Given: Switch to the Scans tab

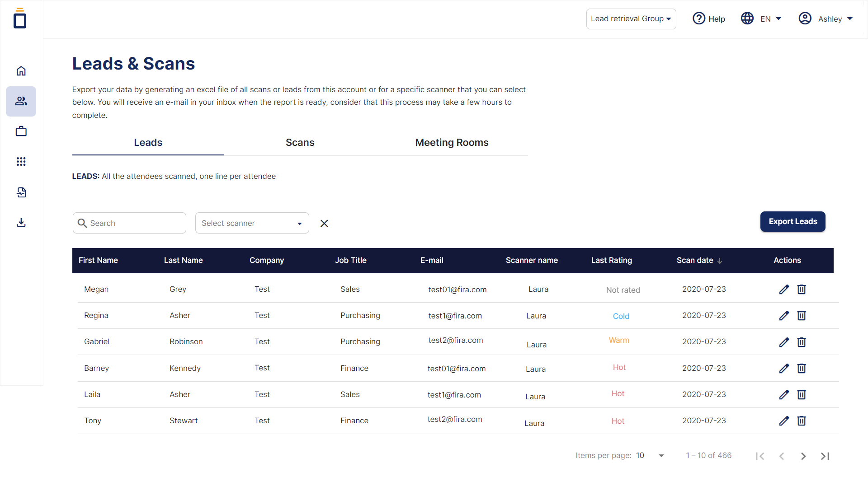Looking at the screenshot, I should [300, 143].
